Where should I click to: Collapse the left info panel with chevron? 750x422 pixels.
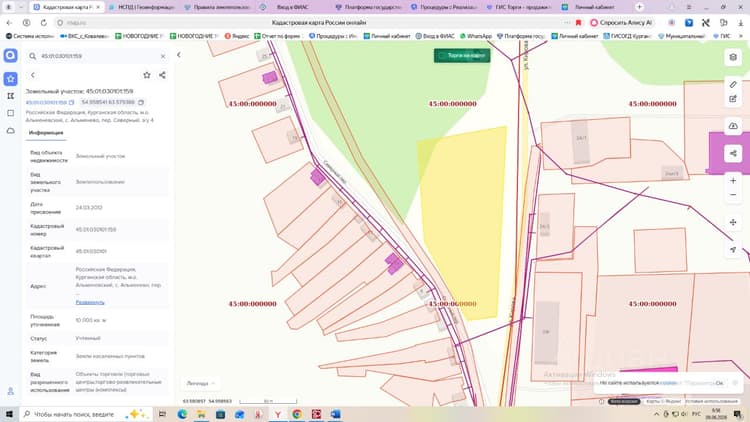coord(179,55)
